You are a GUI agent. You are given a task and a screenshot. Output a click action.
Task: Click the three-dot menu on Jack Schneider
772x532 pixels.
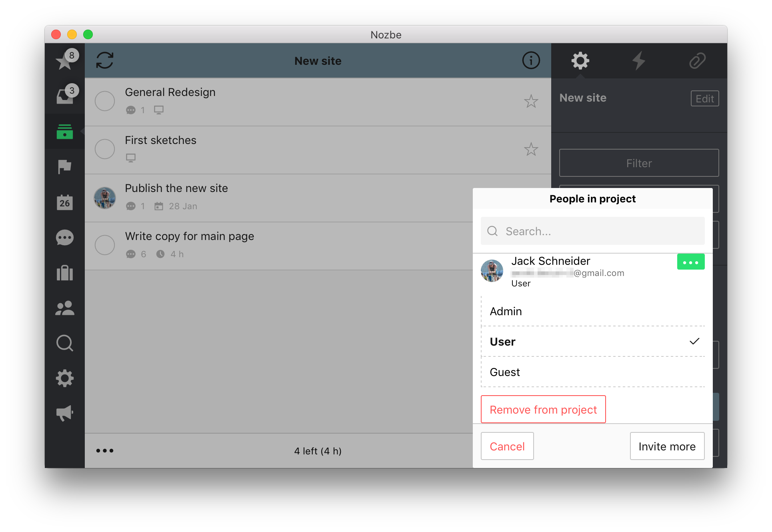[690, 262]
